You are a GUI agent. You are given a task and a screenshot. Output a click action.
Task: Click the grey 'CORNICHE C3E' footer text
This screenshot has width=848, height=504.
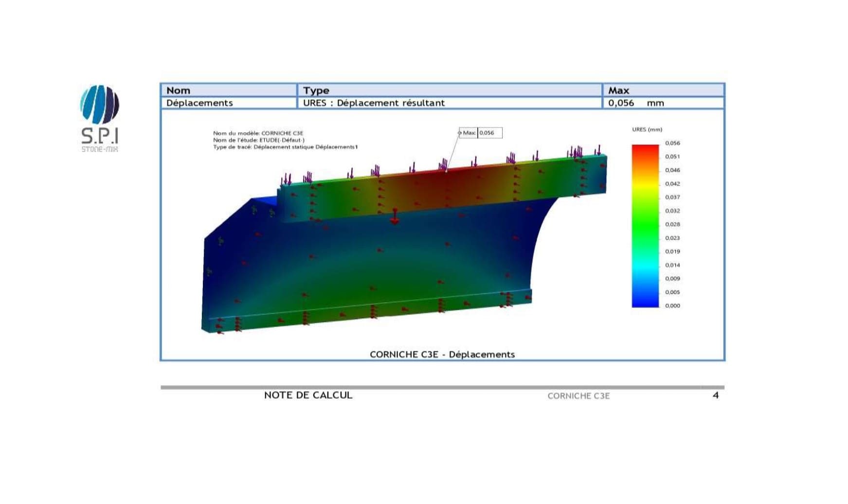point(578,396)
